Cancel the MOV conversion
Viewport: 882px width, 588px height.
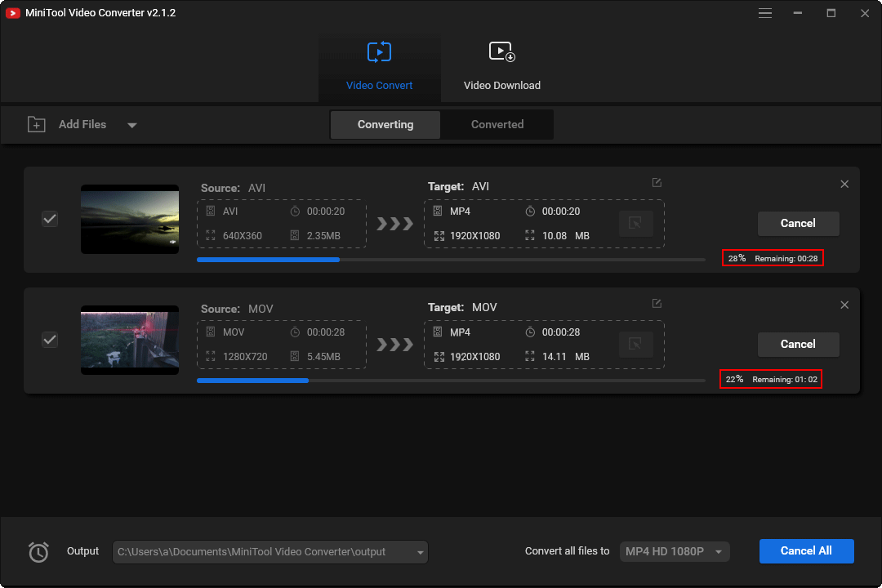point(798,345)
